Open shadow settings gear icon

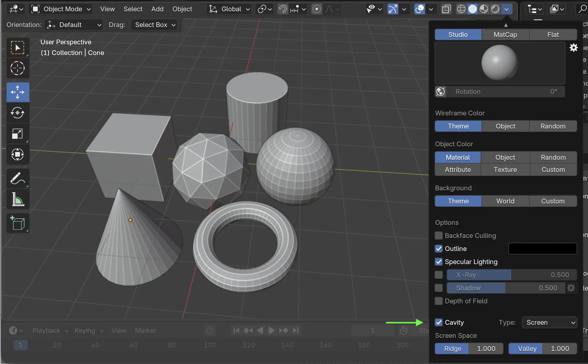(x=571, y=288)
